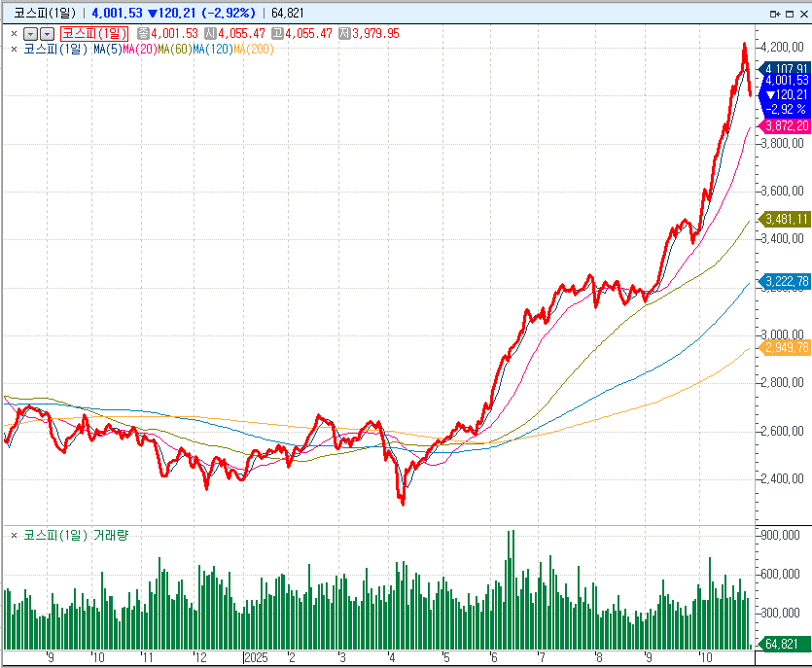Screen dimensions: 812x668
Task: Click the orange 2,949.78 MA value tag
Action: pos(786,347)
